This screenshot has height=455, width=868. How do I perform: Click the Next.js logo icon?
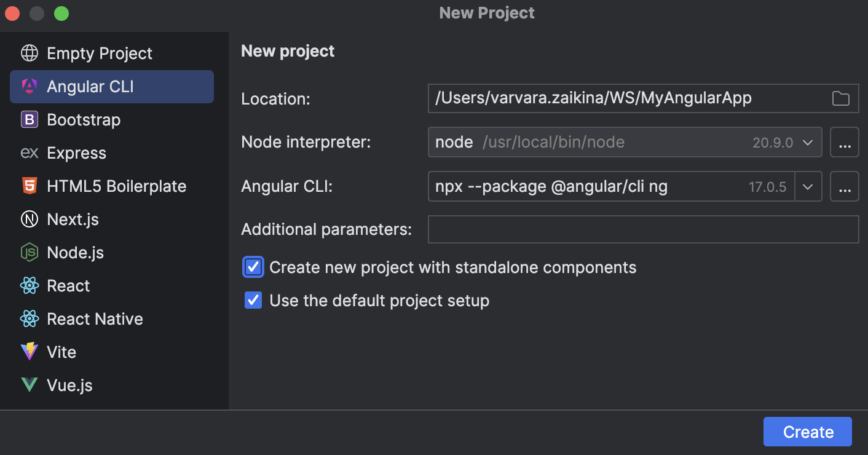pos(30,220)
